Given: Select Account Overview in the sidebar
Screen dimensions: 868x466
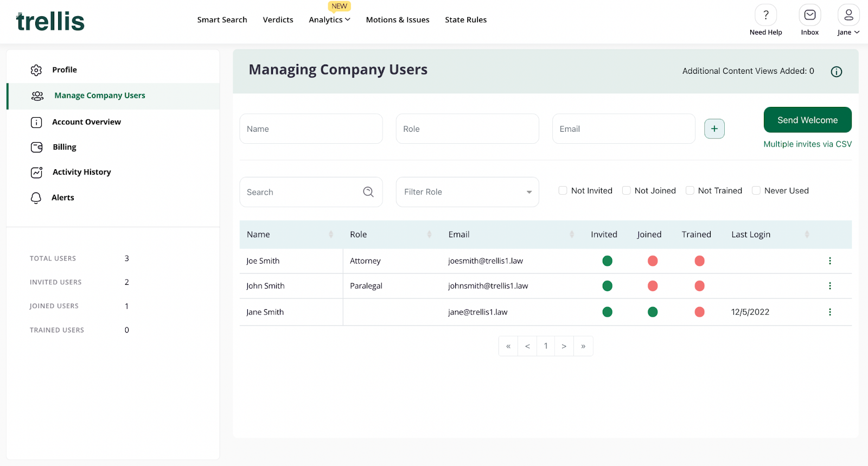Looking at the screenshot, I should pos(86,122).
